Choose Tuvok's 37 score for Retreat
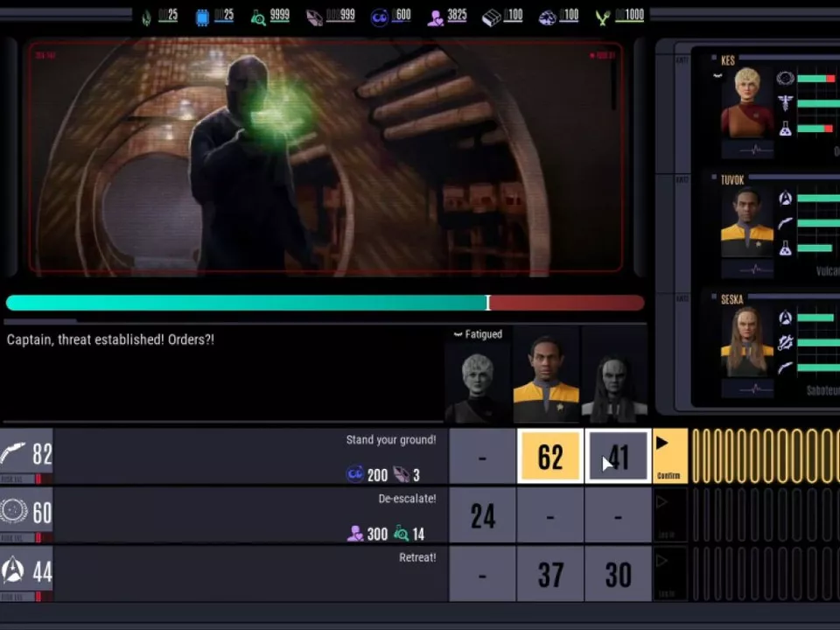The height and width of the screenshot is (630, 840). pos(550,574)
